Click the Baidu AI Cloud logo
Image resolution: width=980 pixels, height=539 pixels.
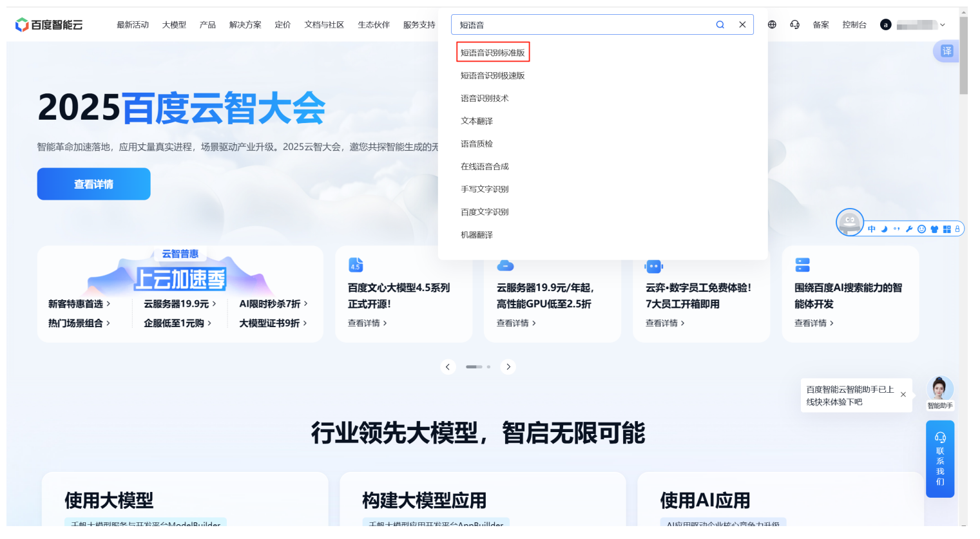[x=49, y=24]
